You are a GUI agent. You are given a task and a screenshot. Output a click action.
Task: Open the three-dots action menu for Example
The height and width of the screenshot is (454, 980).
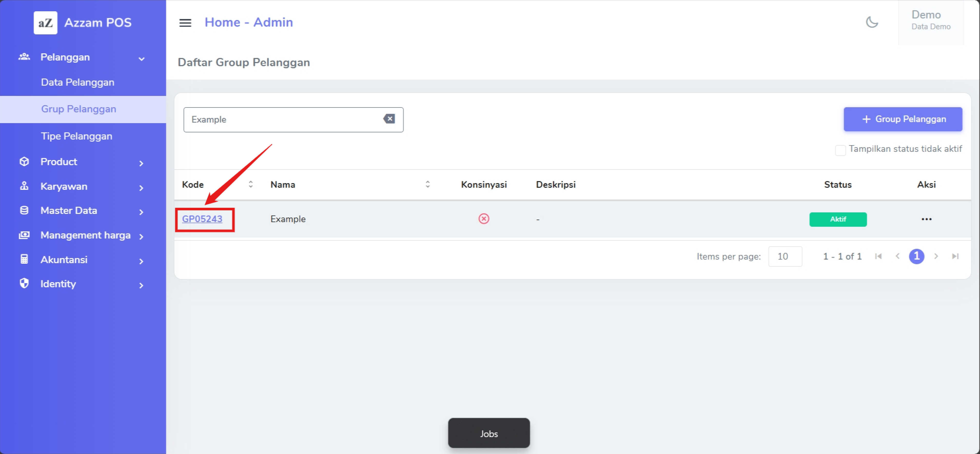coord(926,219)
